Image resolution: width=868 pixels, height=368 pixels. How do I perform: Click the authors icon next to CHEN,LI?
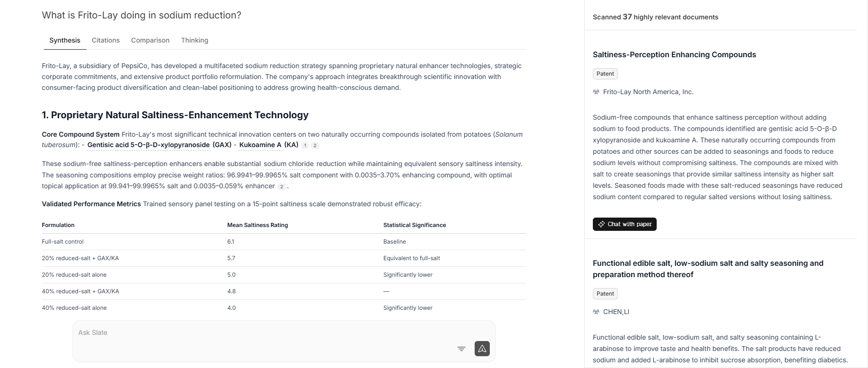[596, 312]
